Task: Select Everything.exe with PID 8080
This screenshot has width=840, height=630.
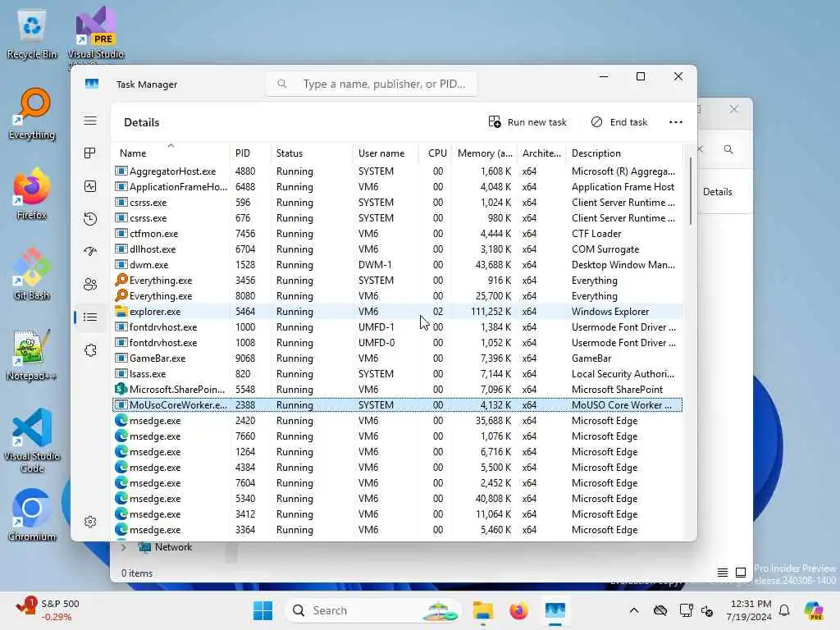Action: pos(398,295)
